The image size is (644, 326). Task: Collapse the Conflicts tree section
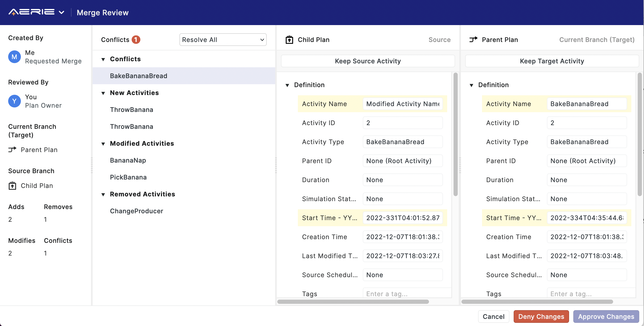tap(103, 59)
